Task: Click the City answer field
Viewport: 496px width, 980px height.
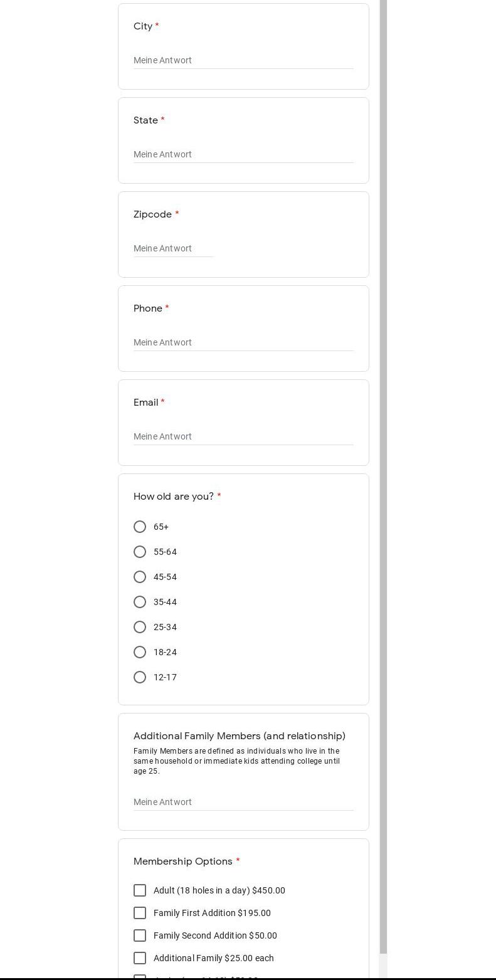Action: point(243,60)
